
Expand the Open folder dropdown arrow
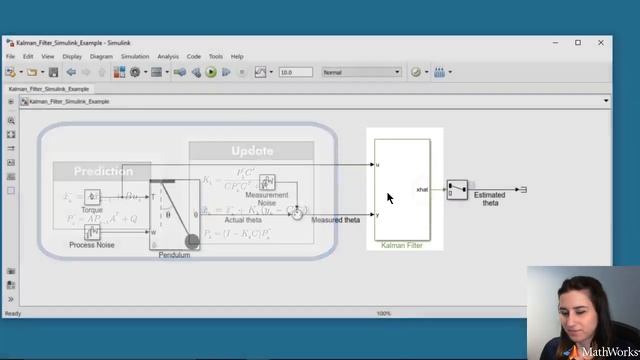(x=42, y=72)
